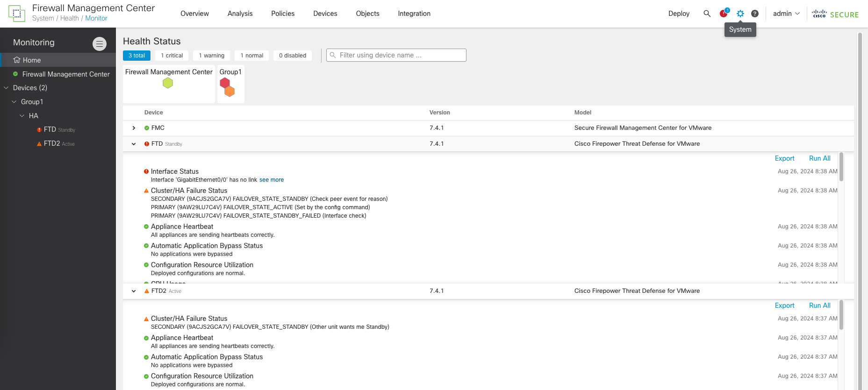
Task: Open the Policies menu
Action: (283, 14)
